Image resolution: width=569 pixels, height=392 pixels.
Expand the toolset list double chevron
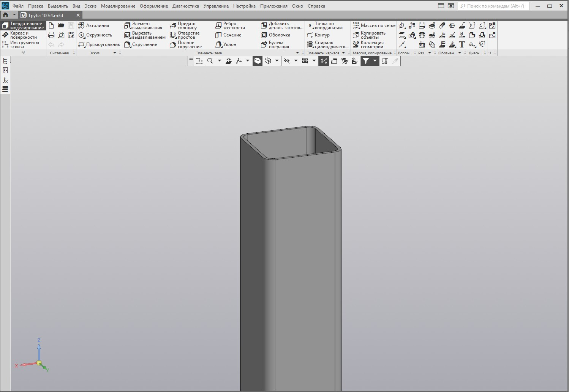pyautogui.click(x=23, y=52)
